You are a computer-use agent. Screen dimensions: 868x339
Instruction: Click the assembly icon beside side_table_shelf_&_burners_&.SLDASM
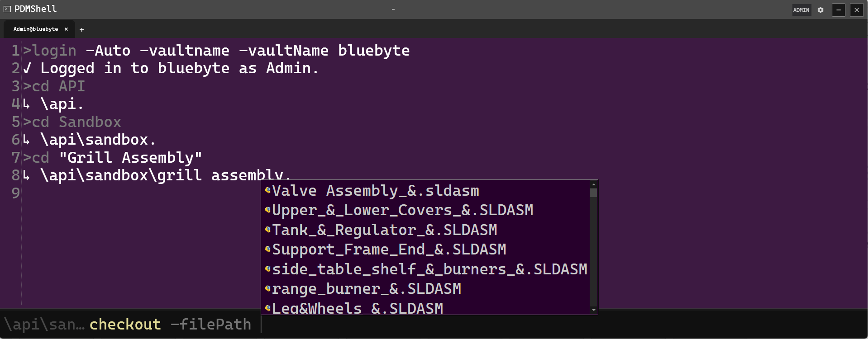pos(267,269)
